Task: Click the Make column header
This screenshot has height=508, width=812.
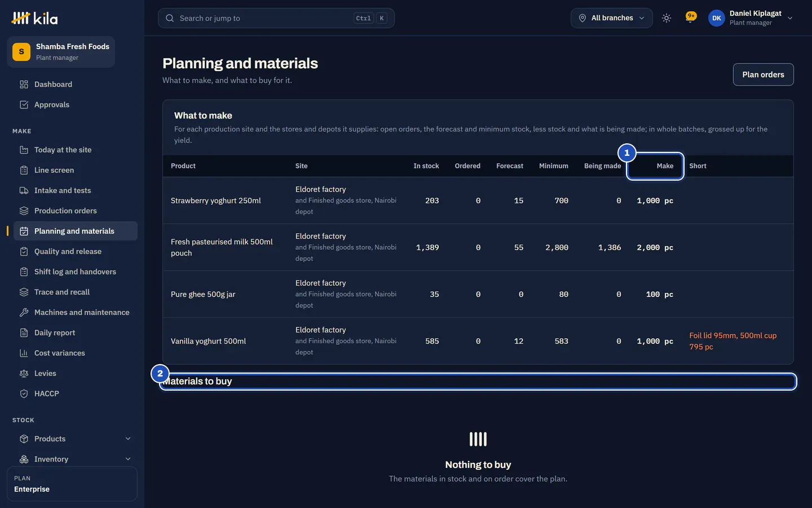Action: pyautogui.click(x=665, y=166)
